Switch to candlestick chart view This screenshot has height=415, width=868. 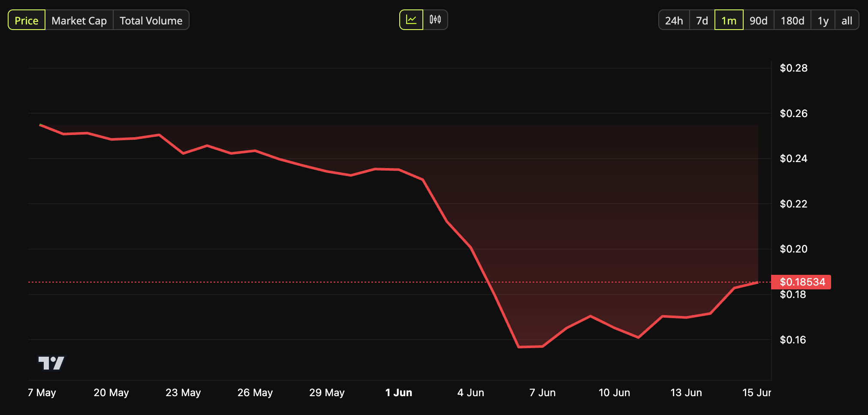pos(435,20)
